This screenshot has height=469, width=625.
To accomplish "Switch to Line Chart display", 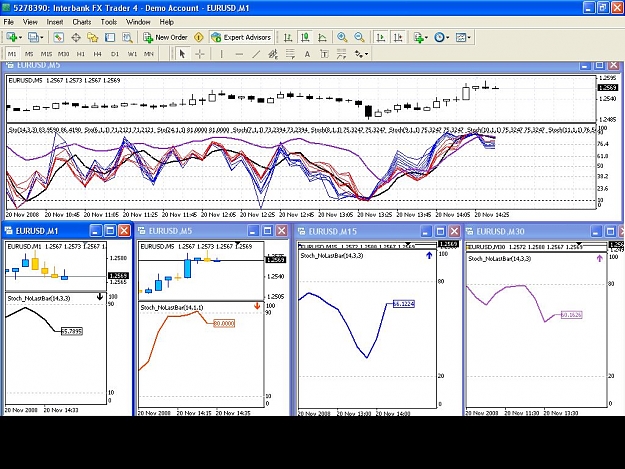I will click(322, 37).
